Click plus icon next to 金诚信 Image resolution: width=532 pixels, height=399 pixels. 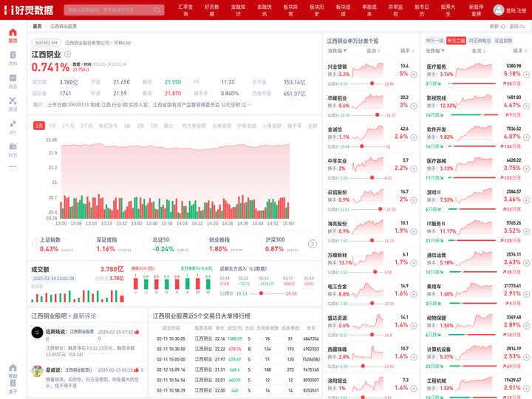pos(414,137)
